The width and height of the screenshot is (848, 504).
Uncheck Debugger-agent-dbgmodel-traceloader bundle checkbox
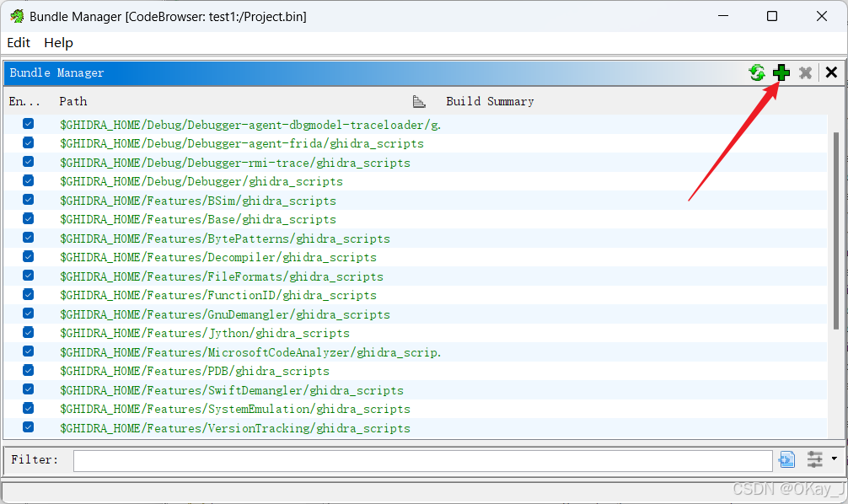(28, 124)
